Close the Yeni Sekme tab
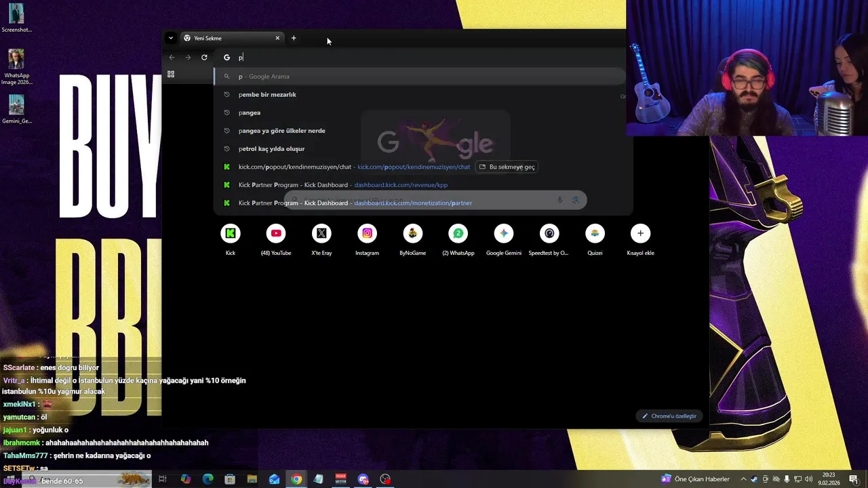Image resolution: width=868 pixels, height=488 pixels. pyautogui.click(x=277, y=38)
